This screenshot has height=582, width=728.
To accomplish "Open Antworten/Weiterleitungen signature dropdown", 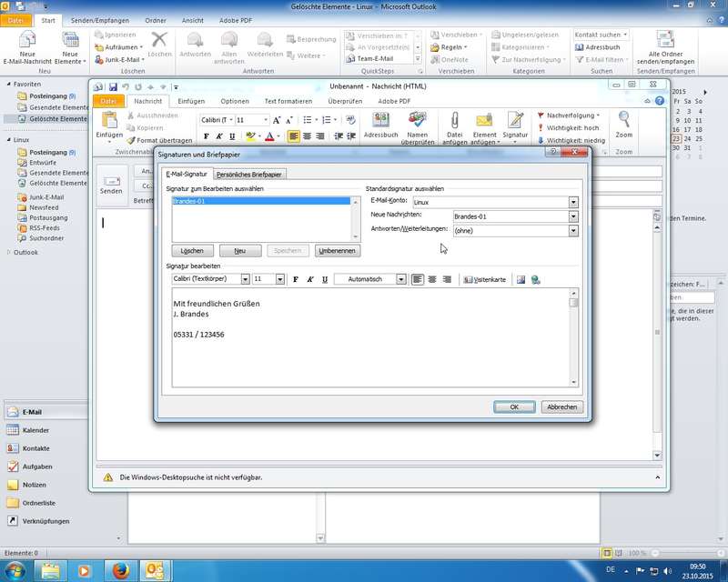I will (573, 231).
